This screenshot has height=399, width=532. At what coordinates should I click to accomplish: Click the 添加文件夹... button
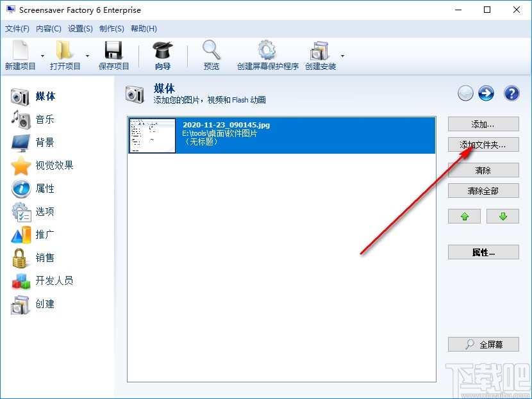click(483, 145)
